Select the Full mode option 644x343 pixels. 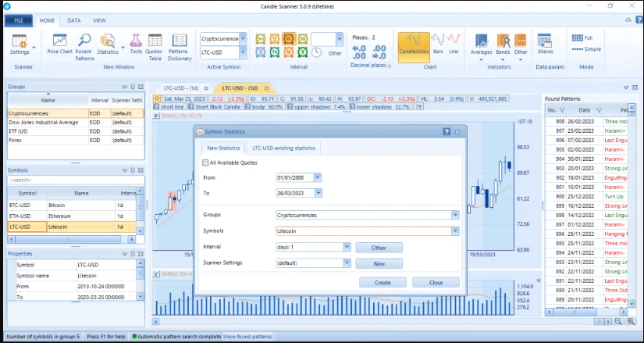(587, 38)
